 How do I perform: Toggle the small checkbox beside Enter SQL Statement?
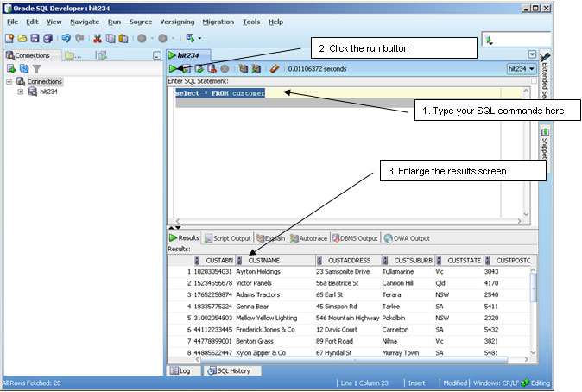[534, 81]
